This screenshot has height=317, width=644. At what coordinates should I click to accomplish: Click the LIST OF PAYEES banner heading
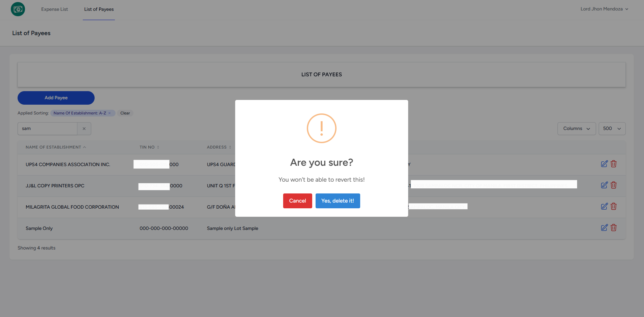point(322,75)
